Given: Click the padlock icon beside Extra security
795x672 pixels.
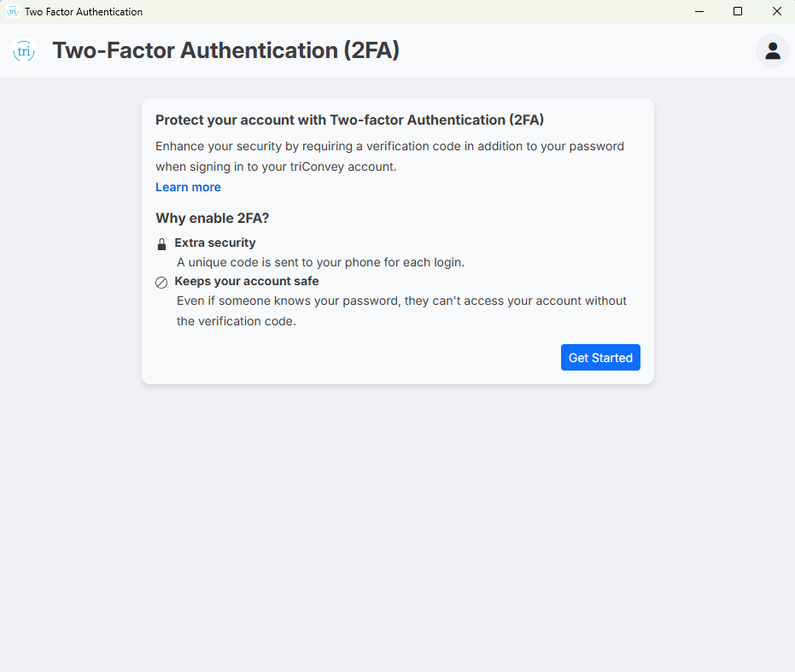Looking at the screenshot, I should click(x=161, y=244).
